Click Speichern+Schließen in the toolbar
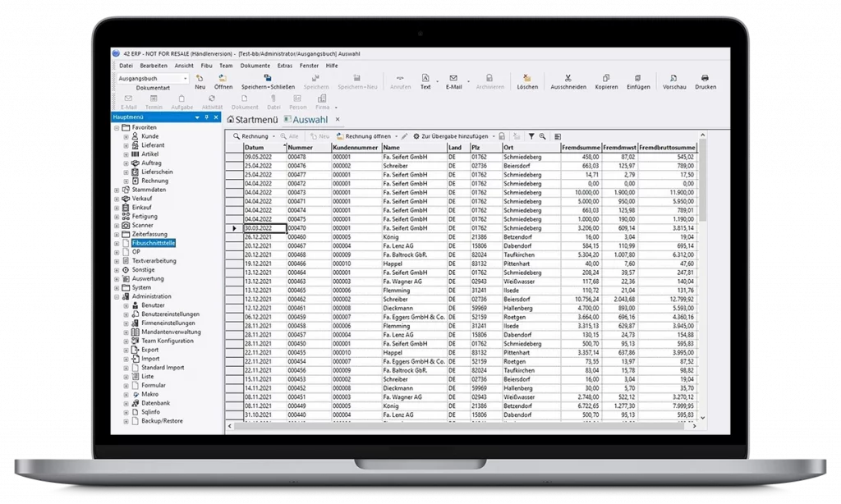The width and height of the screenshot is (841, 504). [268, 81]
